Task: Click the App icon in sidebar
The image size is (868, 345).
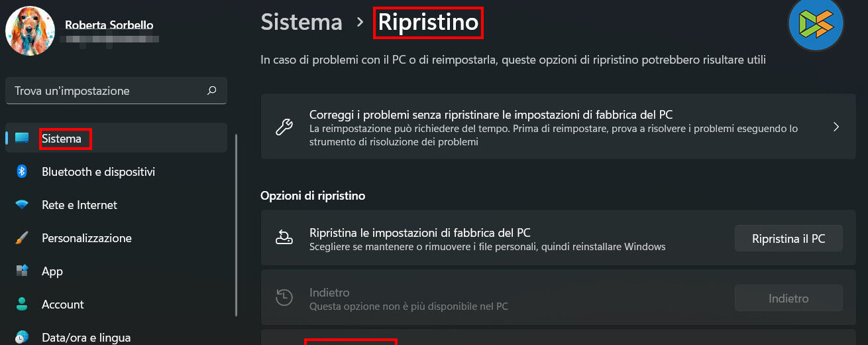Action: 22,271
